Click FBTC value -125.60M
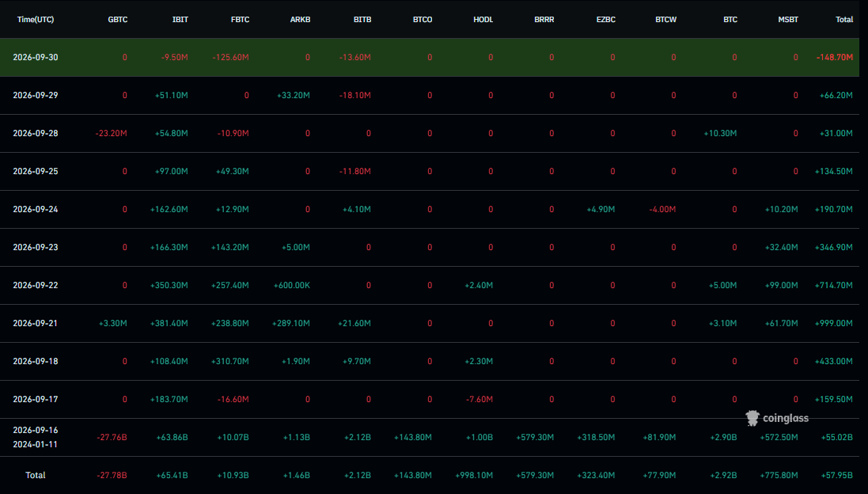Screen dimensions: 868x494 click(x=230, y=57)
